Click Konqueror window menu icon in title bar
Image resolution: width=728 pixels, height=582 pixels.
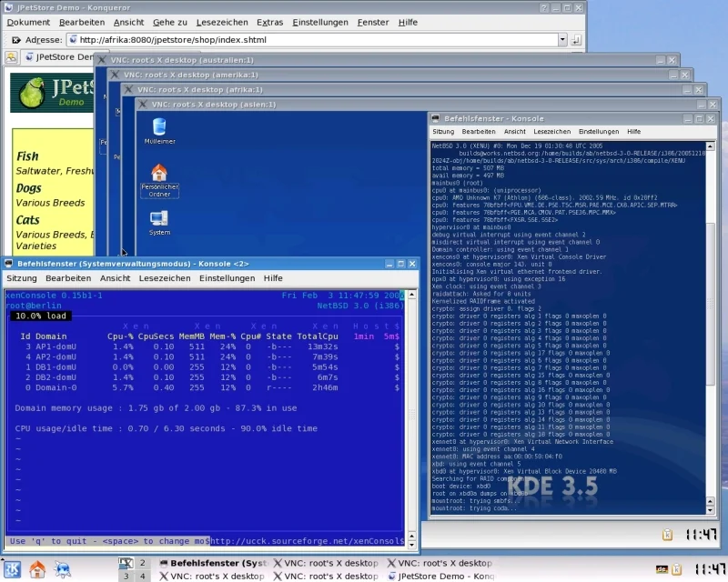8,7
